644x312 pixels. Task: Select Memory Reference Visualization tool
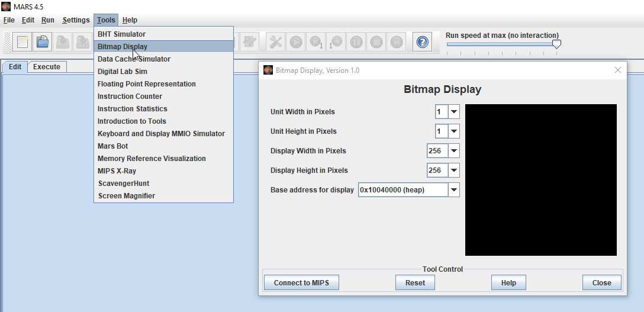coord(163,159)
